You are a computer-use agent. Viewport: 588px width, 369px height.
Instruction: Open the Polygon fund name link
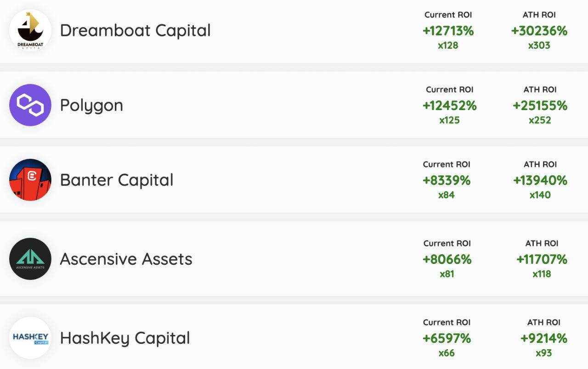pos(91,106)
